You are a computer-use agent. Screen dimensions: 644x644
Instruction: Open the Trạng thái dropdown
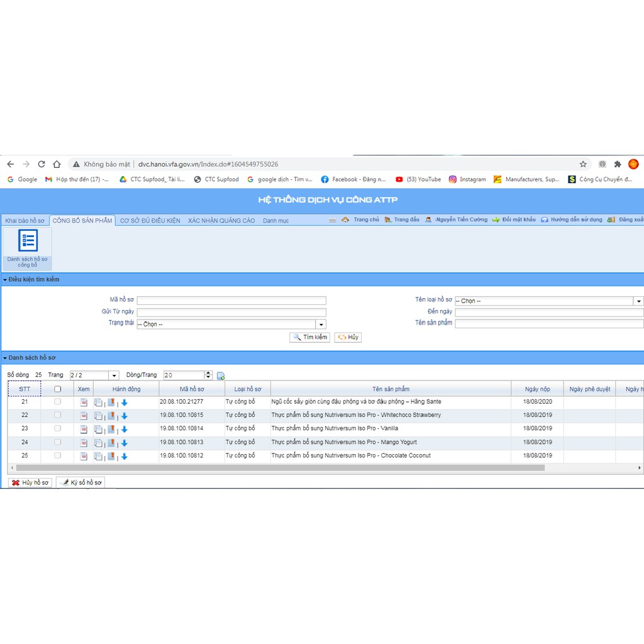click(321, 325)
